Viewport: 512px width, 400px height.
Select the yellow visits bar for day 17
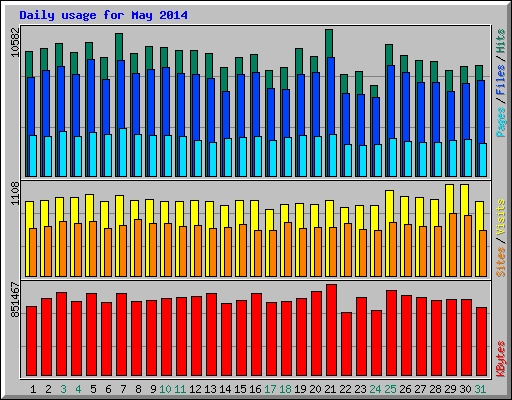(x=269, y=220)
